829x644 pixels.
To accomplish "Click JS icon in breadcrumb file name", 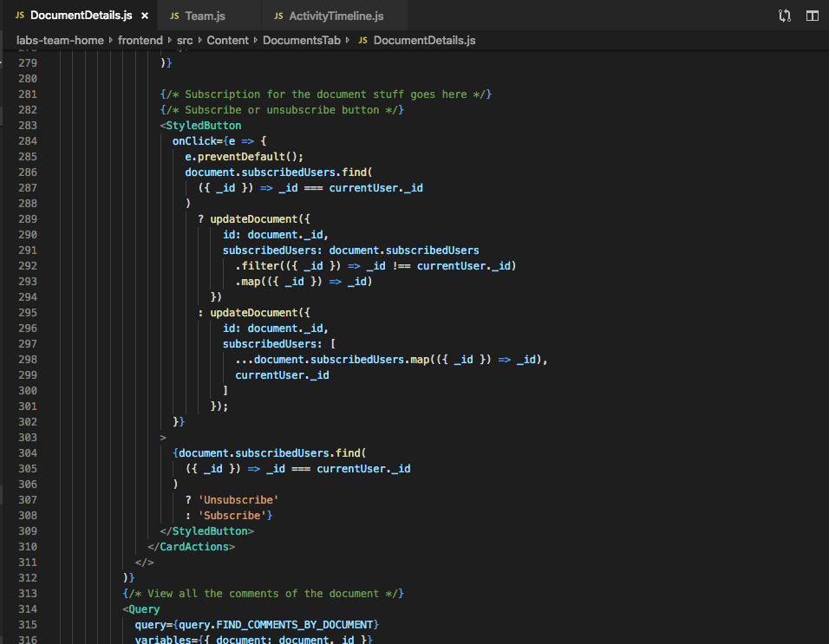I will tap(362, 41).
